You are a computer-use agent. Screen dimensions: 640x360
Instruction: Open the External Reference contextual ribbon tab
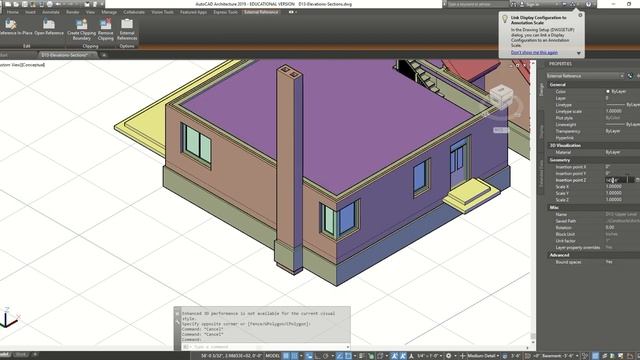pos(261,12)
